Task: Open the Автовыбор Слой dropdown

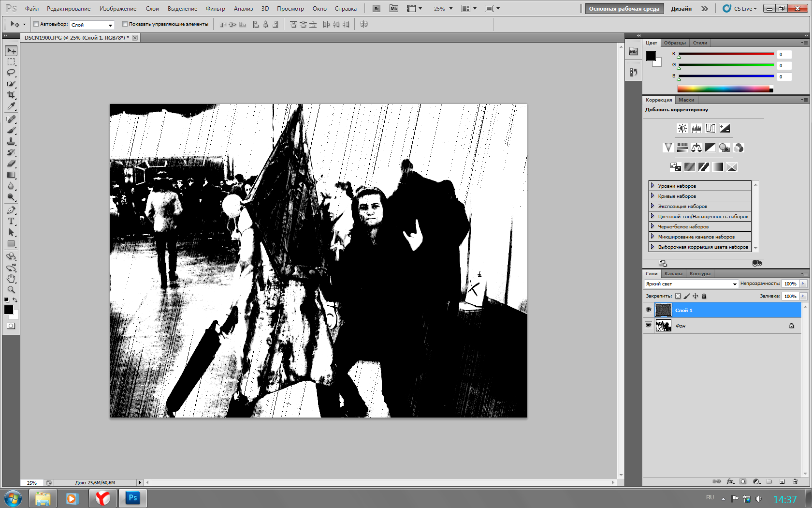Action: tap(92, 25)
